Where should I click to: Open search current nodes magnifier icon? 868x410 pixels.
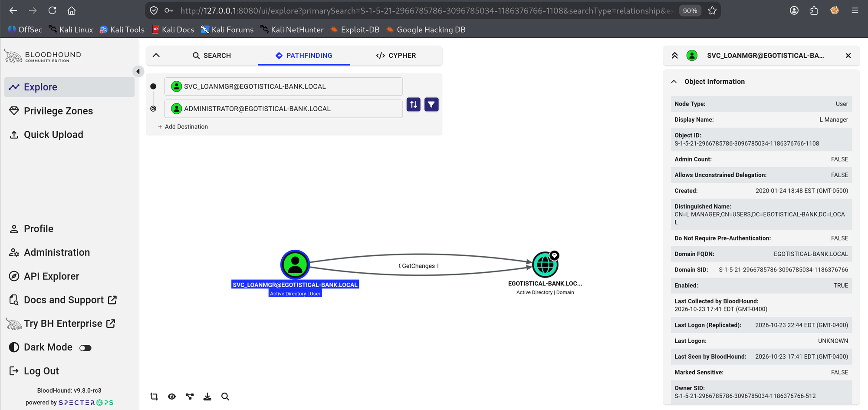pos(225,397)
